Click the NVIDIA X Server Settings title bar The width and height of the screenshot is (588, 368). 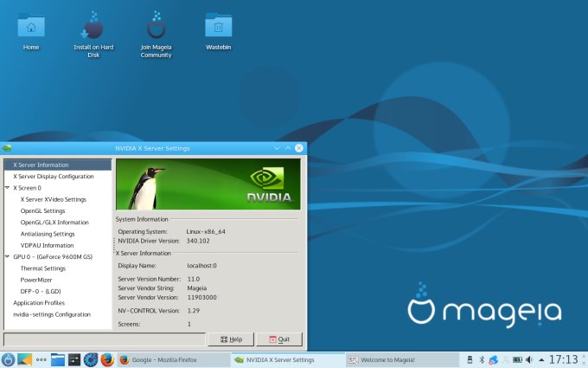click(x=153, y=148)
